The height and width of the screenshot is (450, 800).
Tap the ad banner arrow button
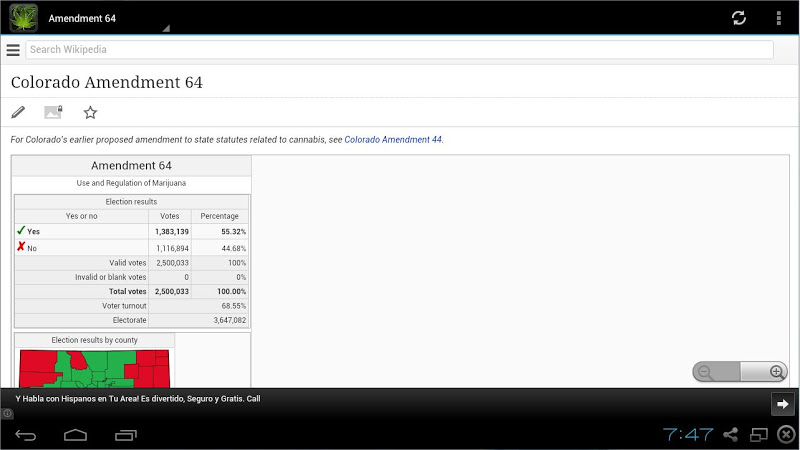[782, 404]
